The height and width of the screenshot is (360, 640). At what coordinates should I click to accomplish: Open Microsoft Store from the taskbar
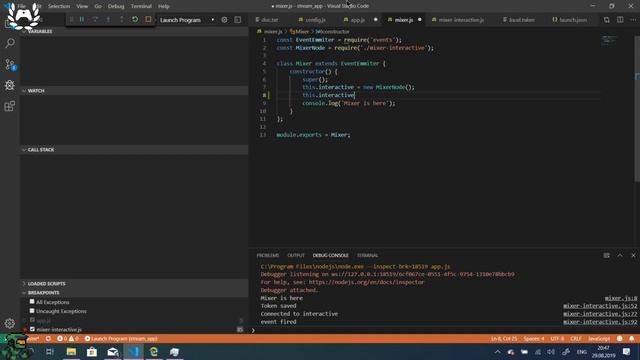point(92,352)
